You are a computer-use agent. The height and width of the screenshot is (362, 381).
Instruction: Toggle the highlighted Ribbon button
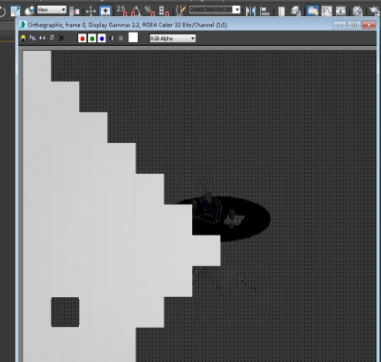[x=312, y=11]
